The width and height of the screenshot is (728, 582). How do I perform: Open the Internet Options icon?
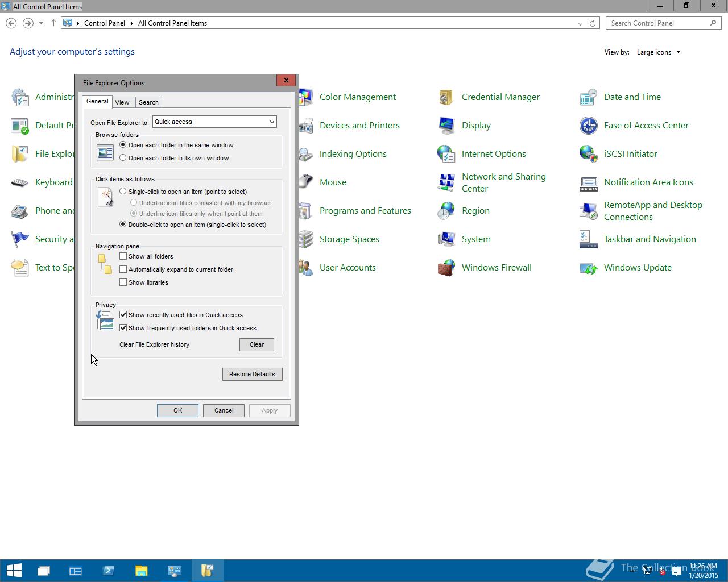coord(445,154)
